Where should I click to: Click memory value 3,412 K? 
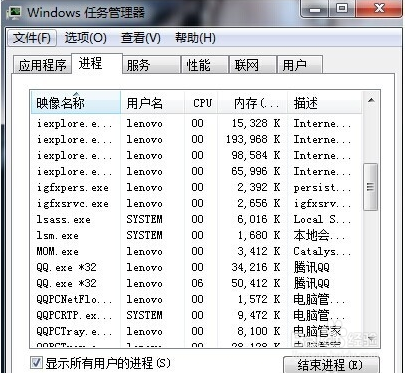point(258,251)
